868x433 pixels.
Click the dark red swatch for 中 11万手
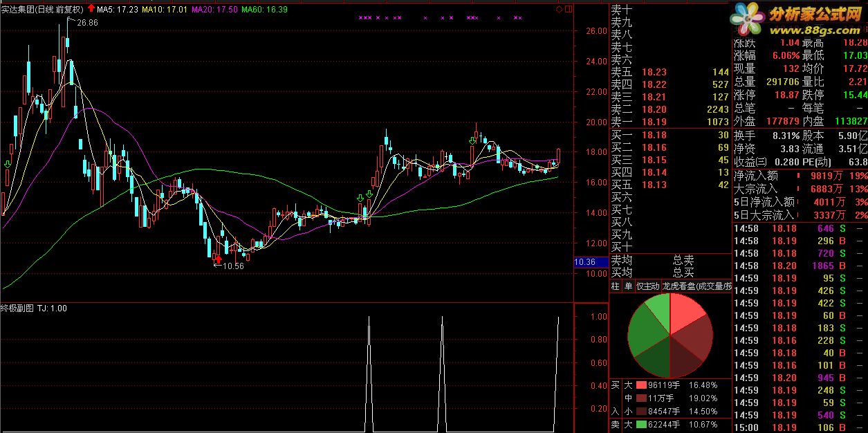coord(641,398)
